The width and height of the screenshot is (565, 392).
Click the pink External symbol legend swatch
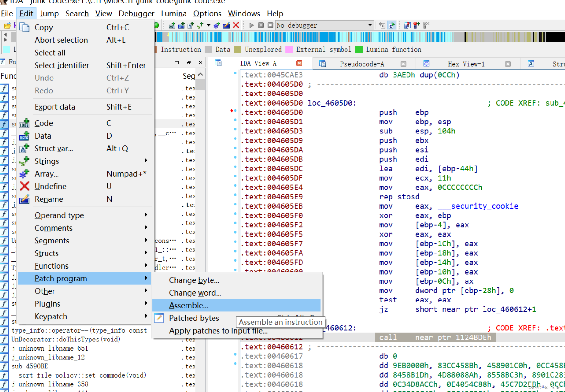pyautogui.click(x=289, y=49)
